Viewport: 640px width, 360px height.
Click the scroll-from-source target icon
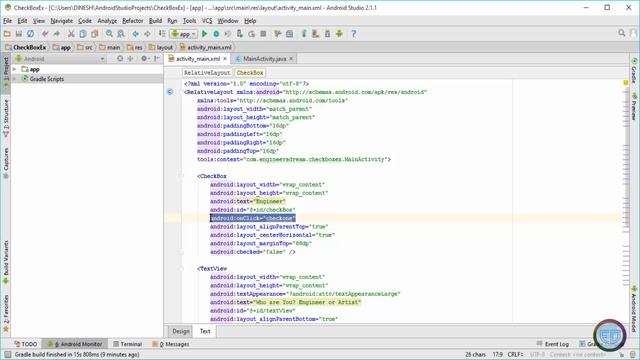pyautogui.click(x=120, y=59)
